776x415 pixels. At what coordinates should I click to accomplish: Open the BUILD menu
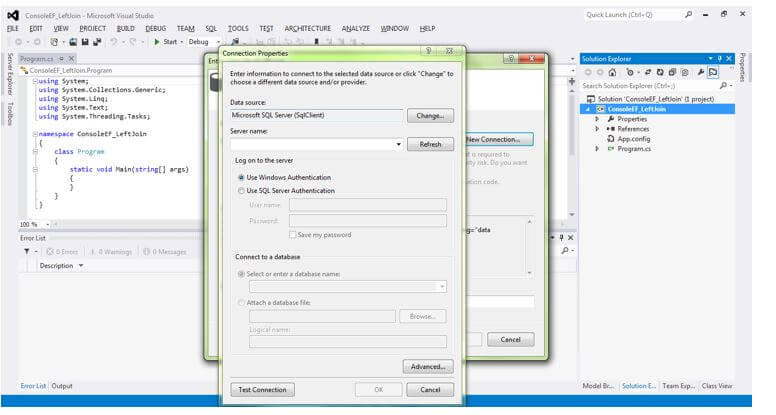click(125, 29)
